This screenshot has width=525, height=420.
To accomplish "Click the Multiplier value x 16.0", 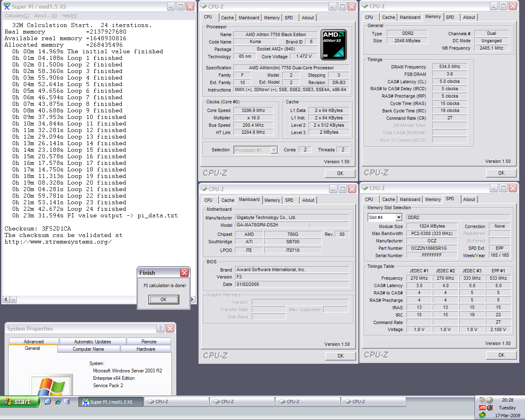I will 253,118.
